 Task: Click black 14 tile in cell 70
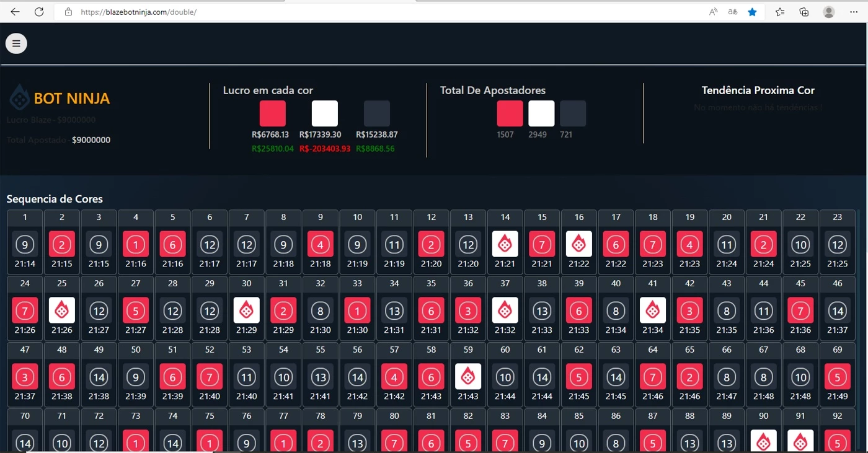pos(25,441)
